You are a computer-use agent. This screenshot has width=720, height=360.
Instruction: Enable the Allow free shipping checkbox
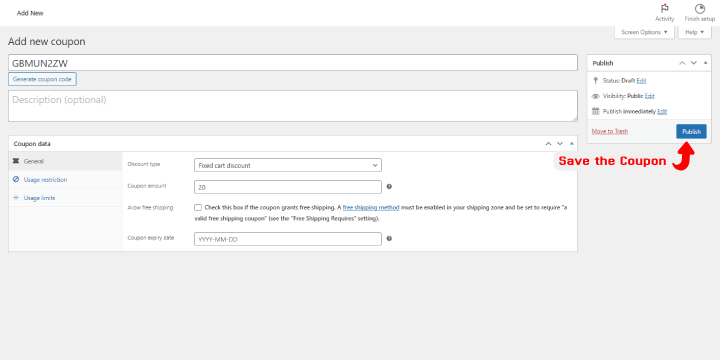pyautogui.click(x=198, y=208)
